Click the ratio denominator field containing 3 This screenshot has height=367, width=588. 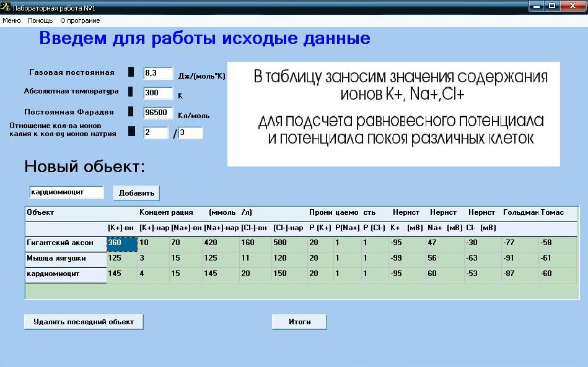coord(190,132)
